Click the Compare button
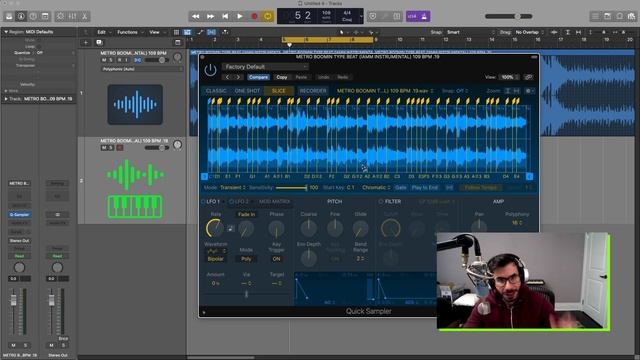This screenshot has width=640, height=360. 258,77
